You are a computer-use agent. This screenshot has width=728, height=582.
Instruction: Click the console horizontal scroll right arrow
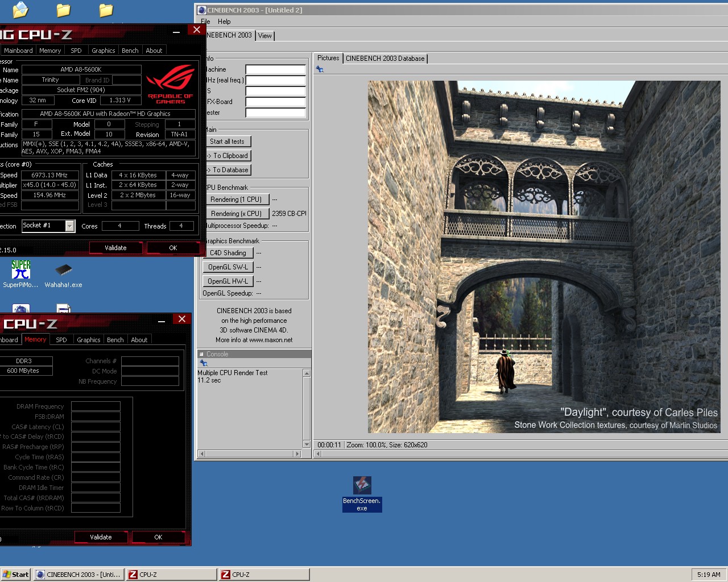tap(297, 454)
